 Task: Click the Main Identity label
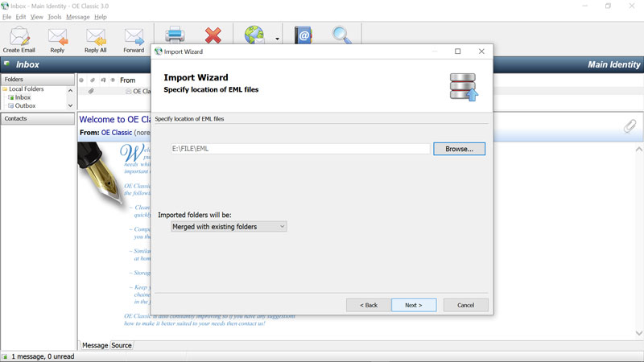click(x=613, y=64)
